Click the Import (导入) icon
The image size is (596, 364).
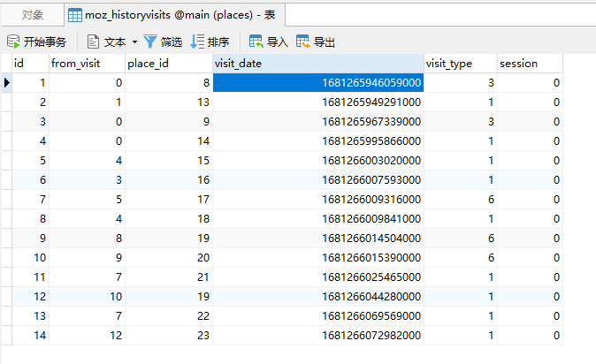pos(256,42)
